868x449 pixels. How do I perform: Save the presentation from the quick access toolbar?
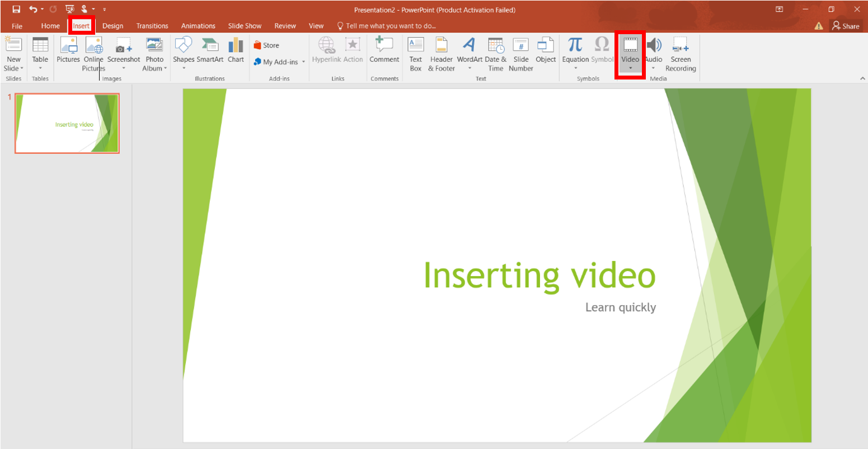coord(16,10)
